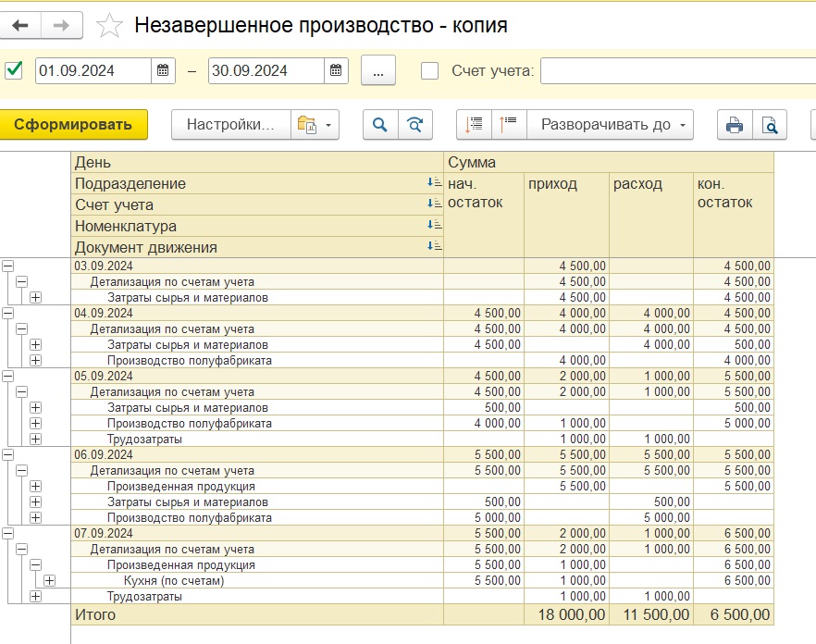
Task: Open Настройки... report settings
Action: [x=230, y=124]
